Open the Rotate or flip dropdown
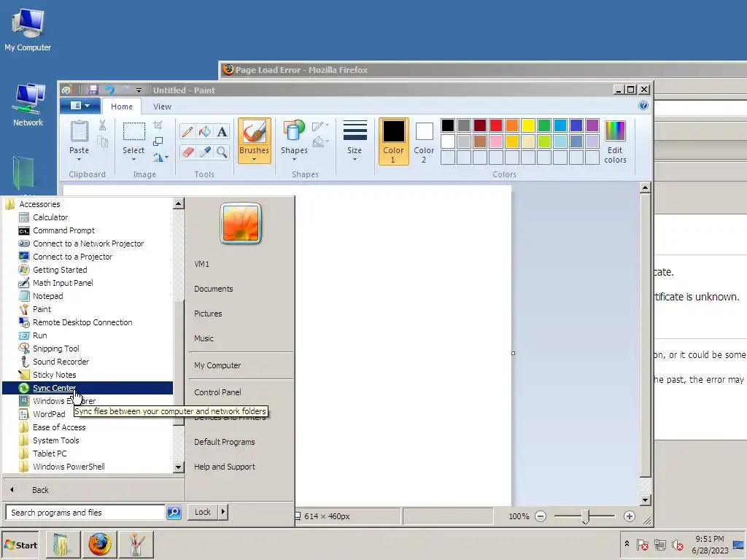Viewport: 747px width, 560px height. (161, 157)
